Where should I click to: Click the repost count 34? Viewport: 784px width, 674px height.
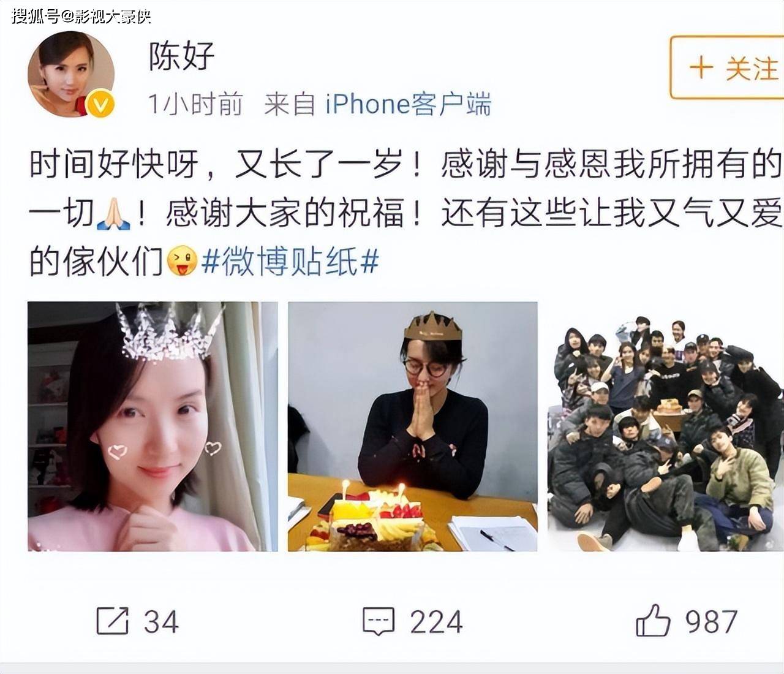[161, 622]
